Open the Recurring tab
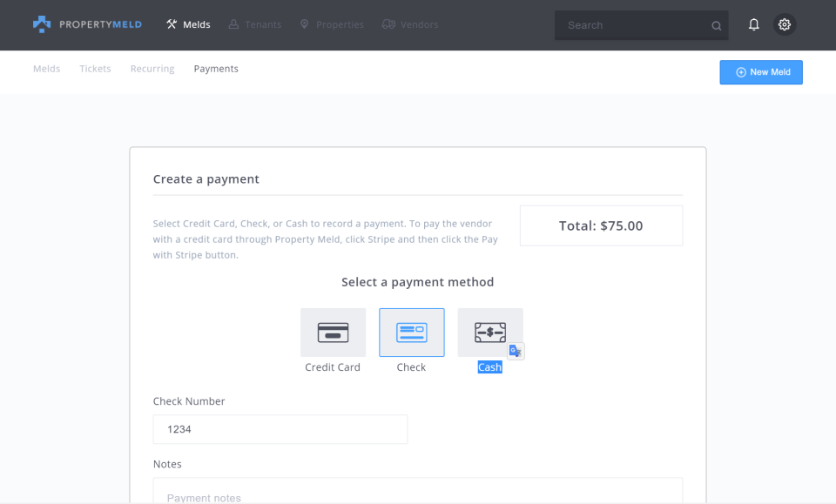 click(152, 68)
